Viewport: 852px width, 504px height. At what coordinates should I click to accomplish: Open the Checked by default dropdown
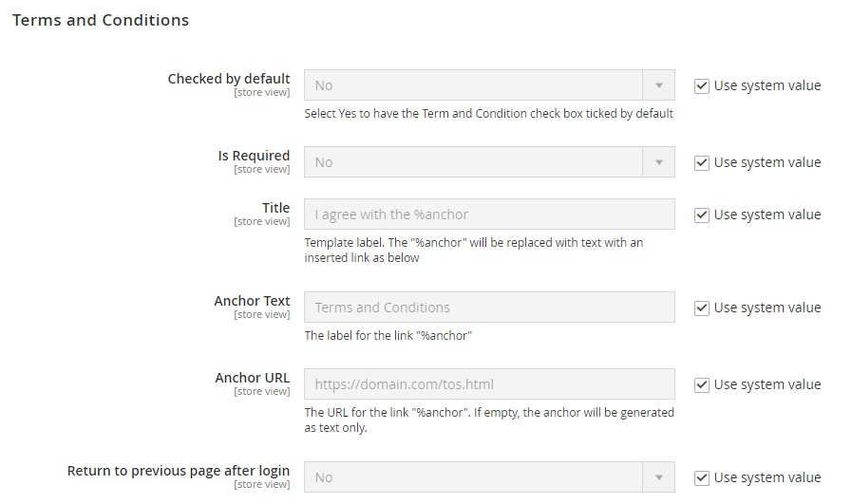475,85
